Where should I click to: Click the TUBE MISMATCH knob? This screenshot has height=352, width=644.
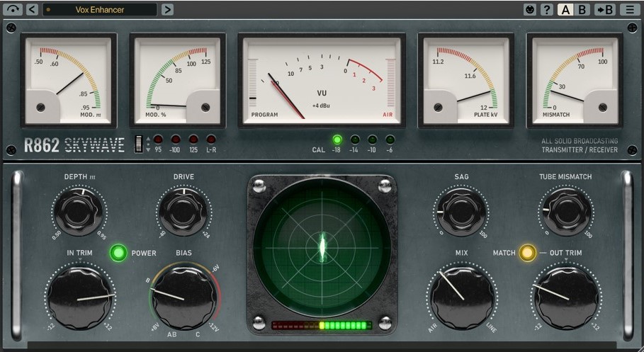(566, 212)
